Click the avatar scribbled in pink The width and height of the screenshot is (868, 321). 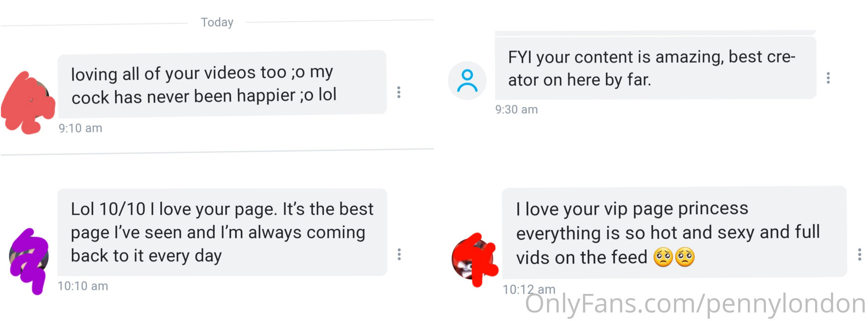(x=28, y=103)
